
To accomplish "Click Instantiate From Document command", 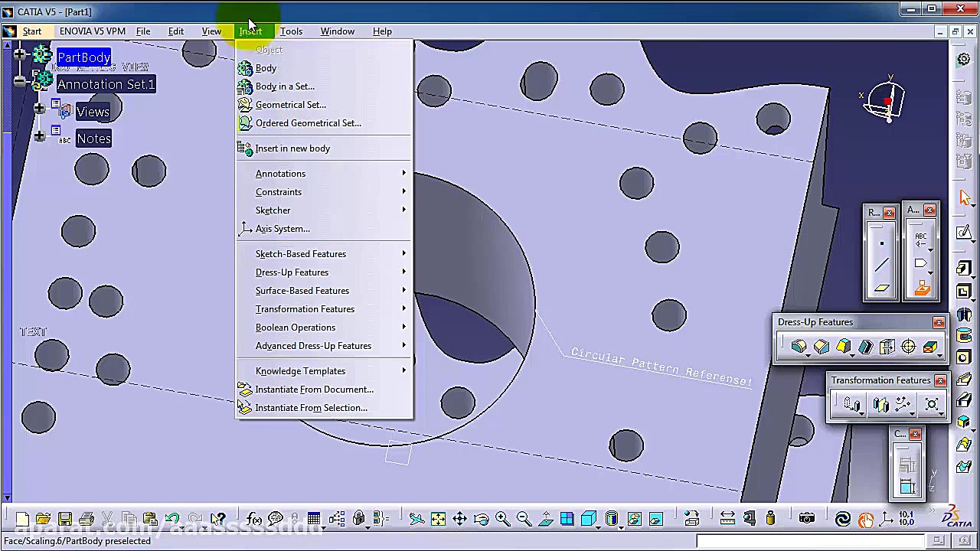I will [314, 389].
